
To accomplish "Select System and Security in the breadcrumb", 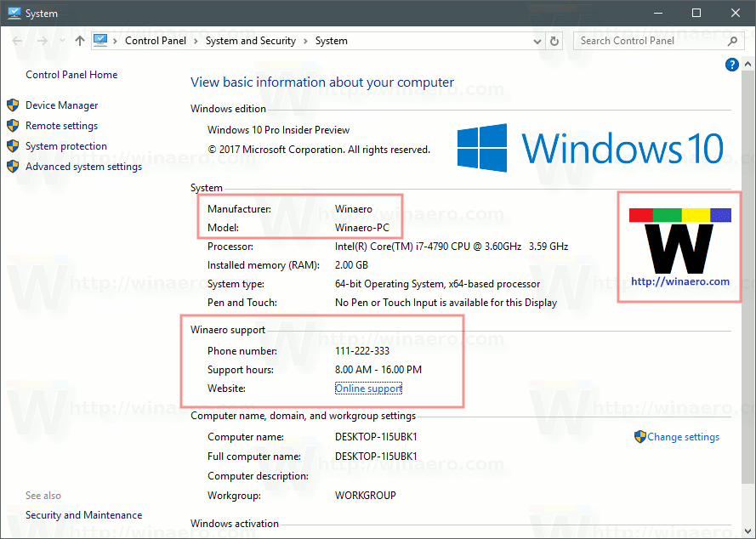I will [x=250, y=40].
